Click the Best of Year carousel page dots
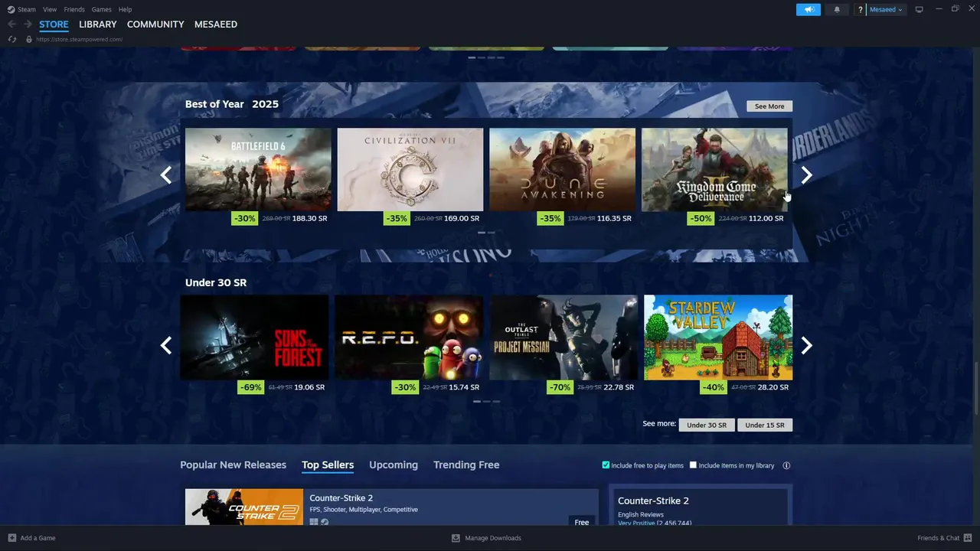This screenshot has width=980, height=551. [x=486, y=232]
